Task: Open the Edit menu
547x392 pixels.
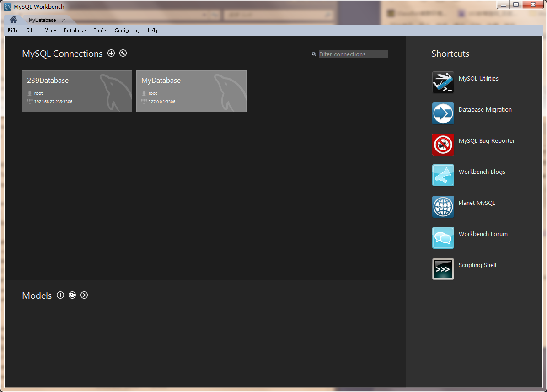Action: [x=32, y=30]
